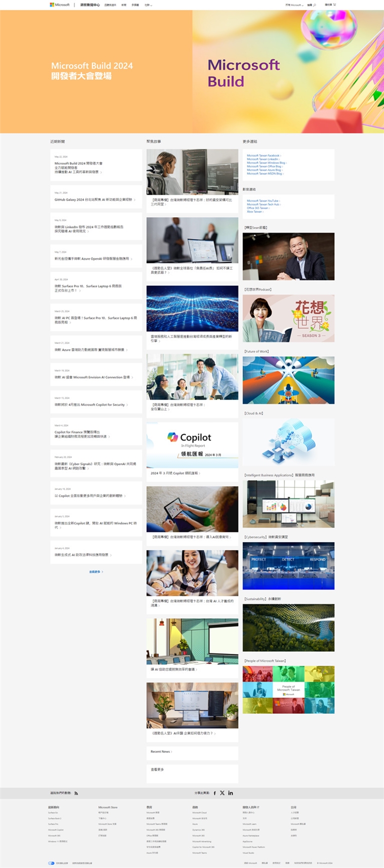384x868 pixels.
Task: Open developer at monitors story image
Action: tap(192, 172)
